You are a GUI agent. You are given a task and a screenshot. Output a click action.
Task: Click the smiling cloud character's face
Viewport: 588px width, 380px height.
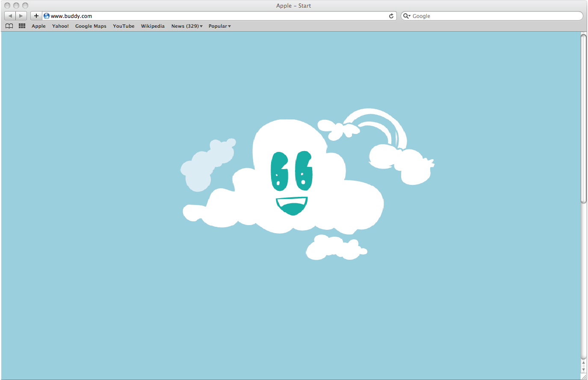(292, 183)
